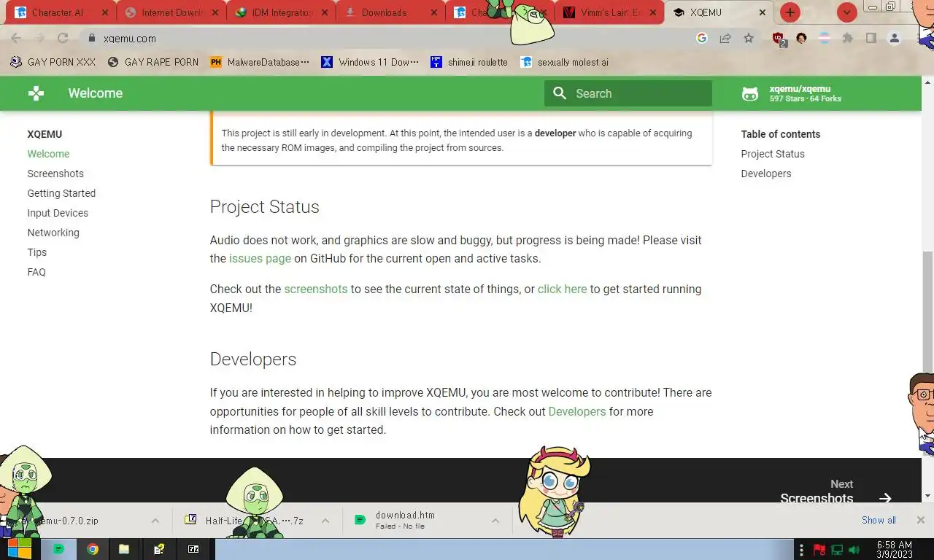This screenshot has width=934, height=560.
Task: Open the FAQ sidebar page
Action: coord(36,272)
